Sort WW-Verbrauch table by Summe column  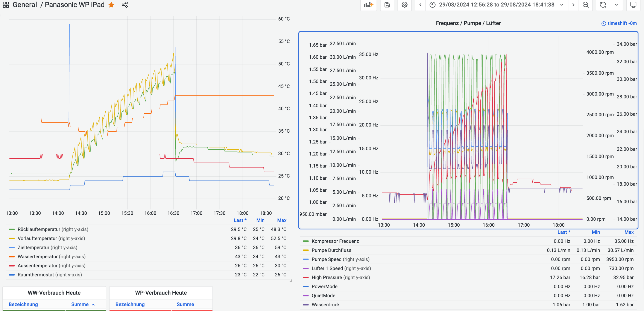click(x=80, y=304)
